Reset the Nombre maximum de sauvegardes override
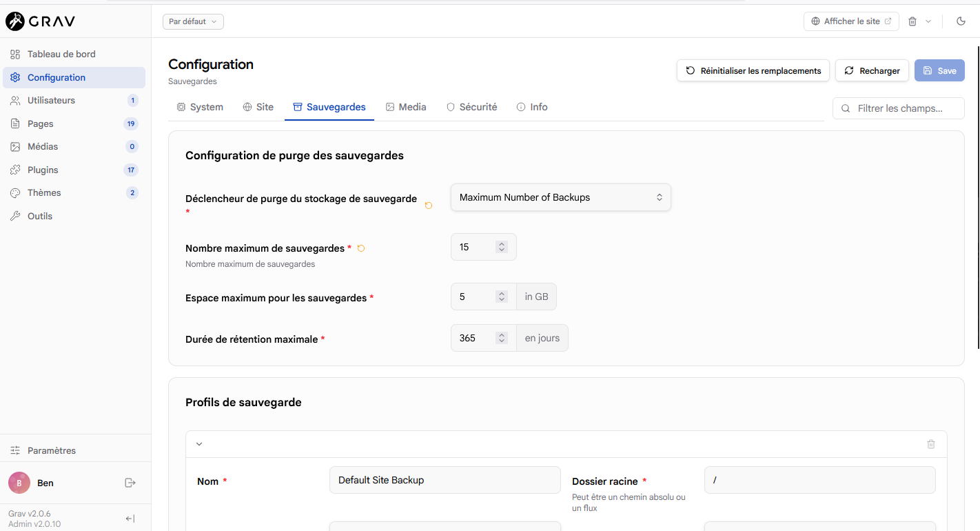The height and width of the screenshot is (531, 980). pos(360,248)
